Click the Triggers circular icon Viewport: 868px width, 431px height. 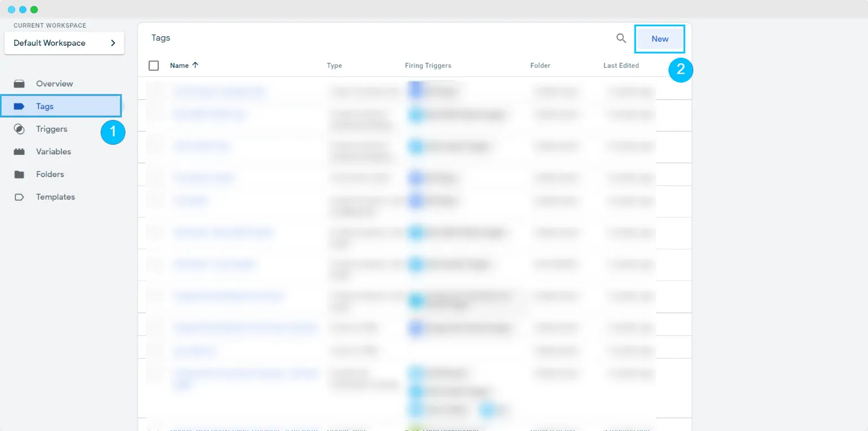point(19,129)
